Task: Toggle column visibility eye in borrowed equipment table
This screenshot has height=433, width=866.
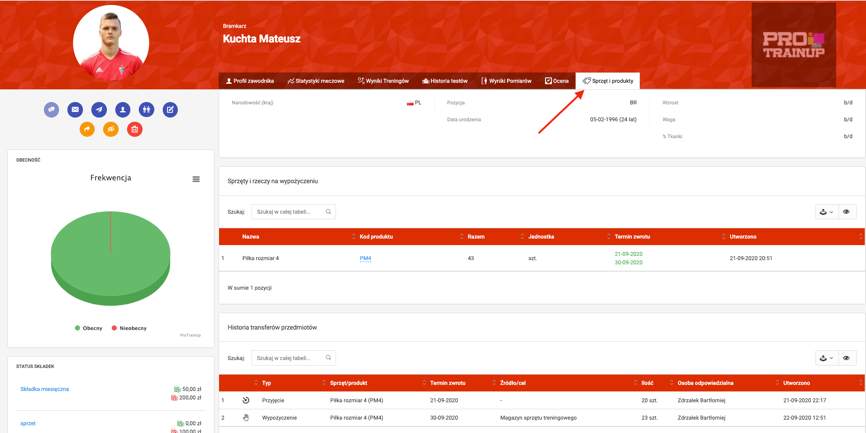Action: [x=846, y=212]
